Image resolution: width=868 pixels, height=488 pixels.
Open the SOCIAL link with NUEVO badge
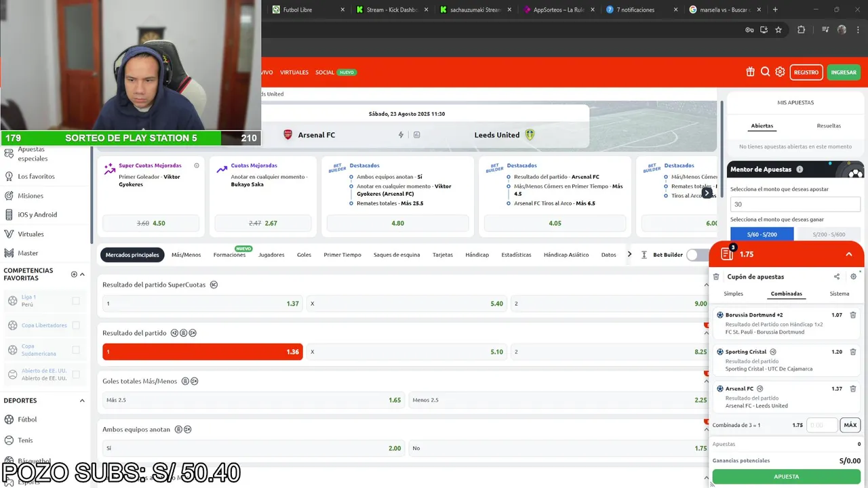click(x=336, y=72)
